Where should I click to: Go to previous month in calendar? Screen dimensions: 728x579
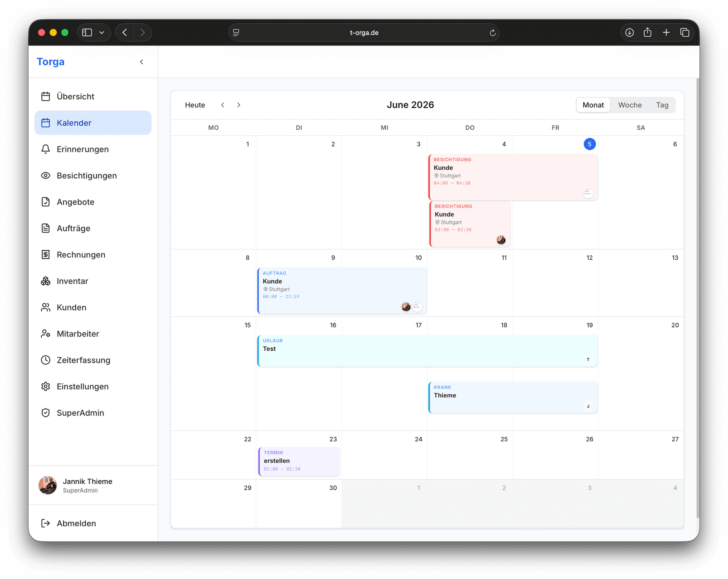pyautogui.click(x=223, y=105)
